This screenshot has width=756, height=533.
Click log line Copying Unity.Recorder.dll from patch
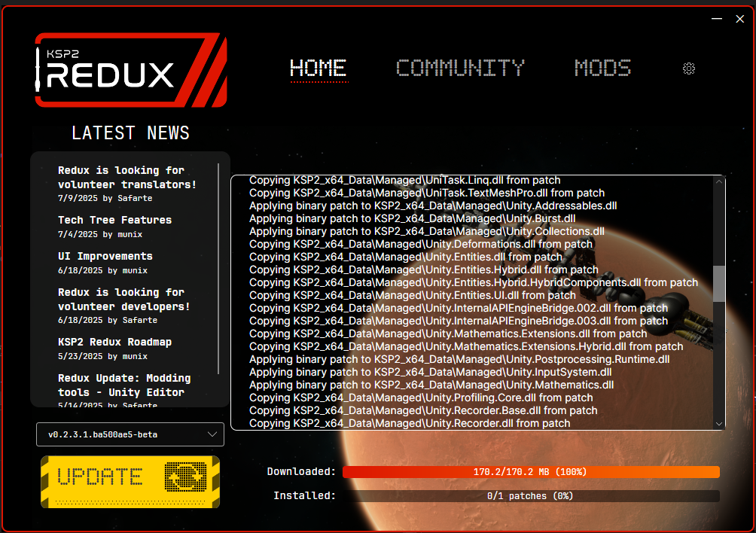click(x=410, y=423)
